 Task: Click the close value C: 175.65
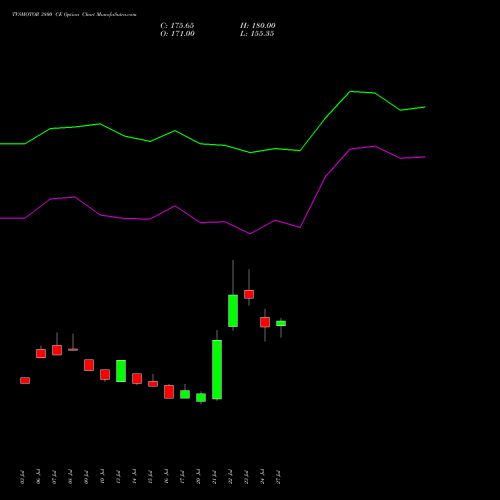coord(177,26)
